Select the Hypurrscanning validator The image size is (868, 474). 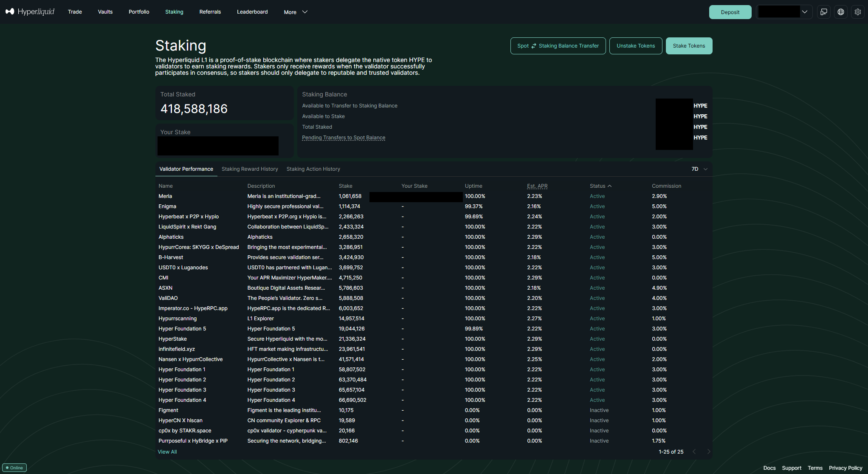tap(178, 319)
